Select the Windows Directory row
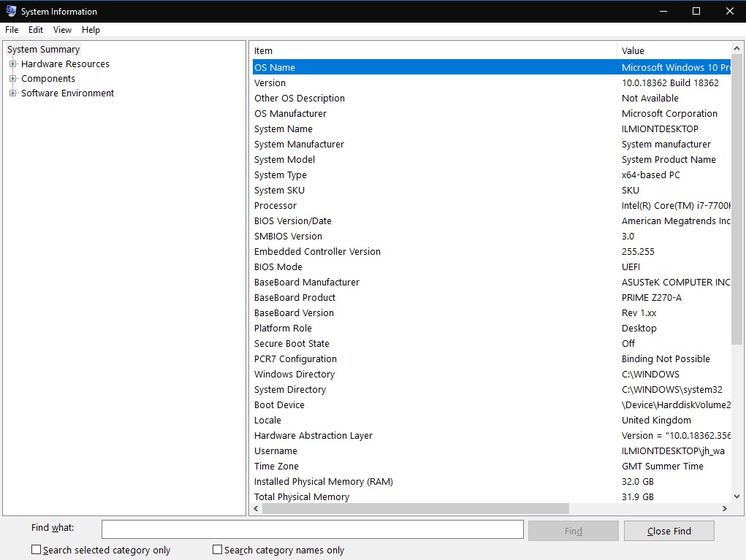Screen dimensions: 746x560 (x=492, y=374)
